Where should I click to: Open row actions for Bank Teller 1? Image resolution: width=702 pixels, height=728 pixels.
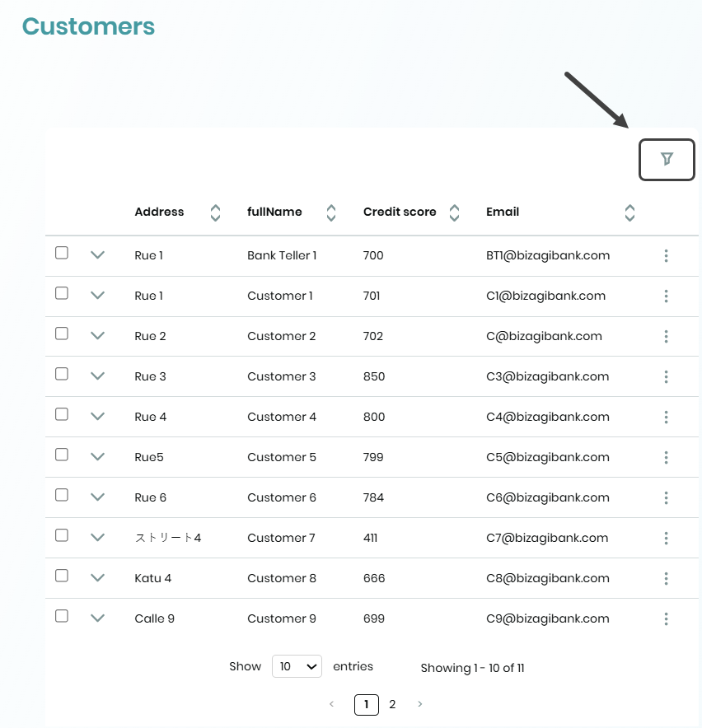point(666,255)
